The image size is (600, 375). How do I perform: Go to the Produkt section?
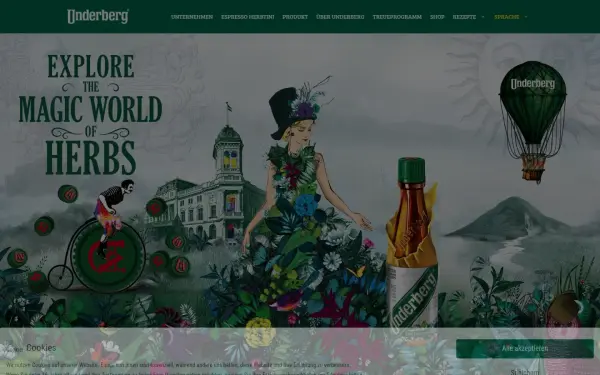[x=295, y=17]
